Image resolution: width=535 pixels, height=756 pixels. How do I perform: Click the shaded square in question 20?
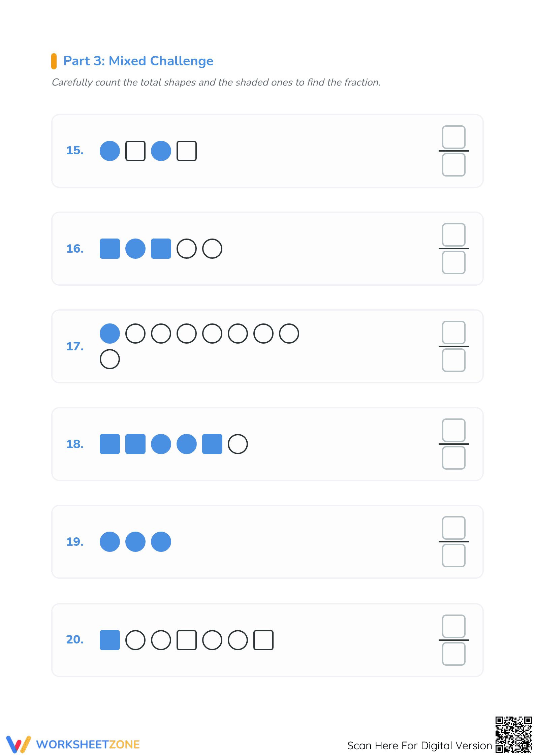click(x=110, y=640)
